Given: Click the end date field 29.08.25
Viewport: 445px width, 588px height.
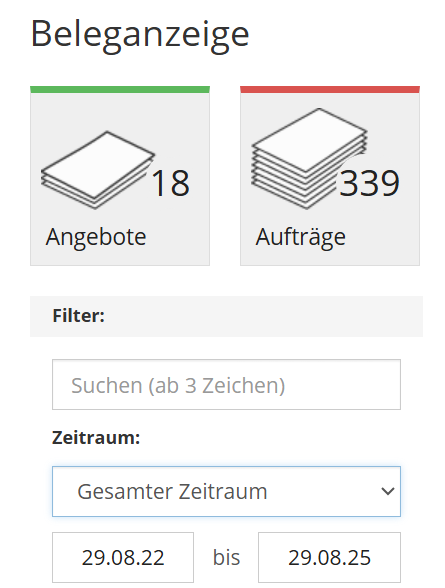Looking at the screenshot, I should [330, 557].
